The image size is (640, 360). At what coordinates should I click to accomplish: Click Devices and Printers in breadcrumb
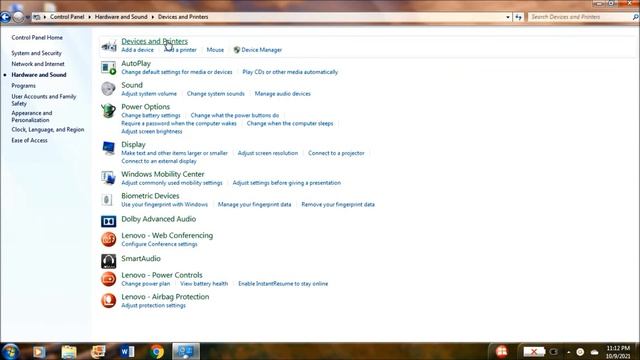[x=183, y=17]
